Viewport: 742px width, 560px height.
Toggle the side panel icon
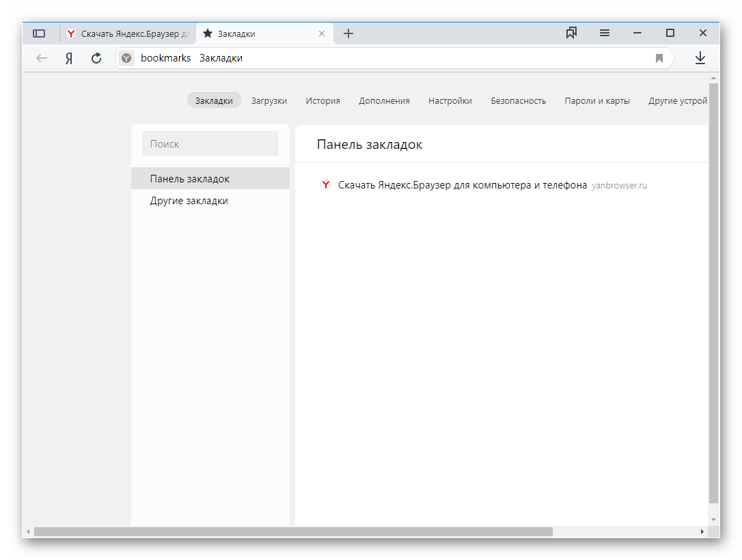pos(39,33)
